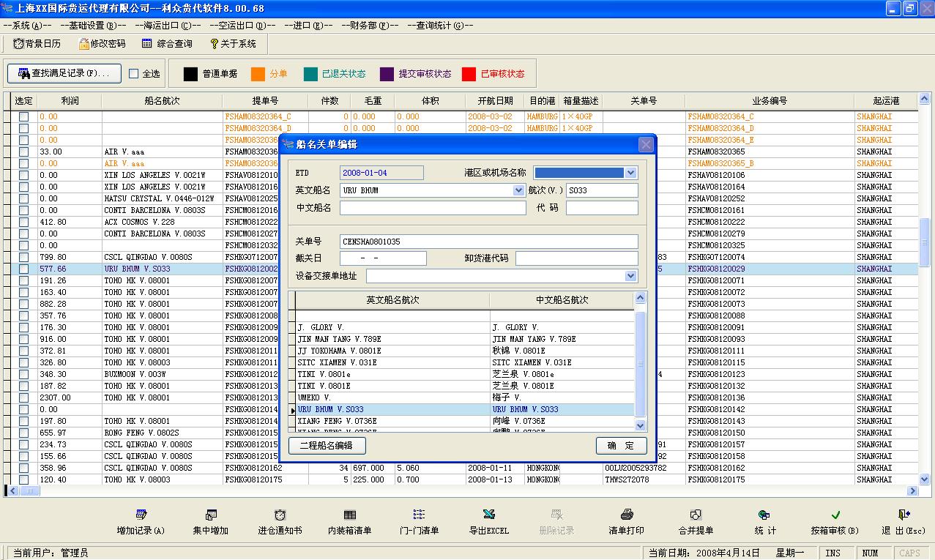Screen dimensions: 935x560
Task: Click the teal 已退关状态 color swatch
Action: tap(310, 74)
